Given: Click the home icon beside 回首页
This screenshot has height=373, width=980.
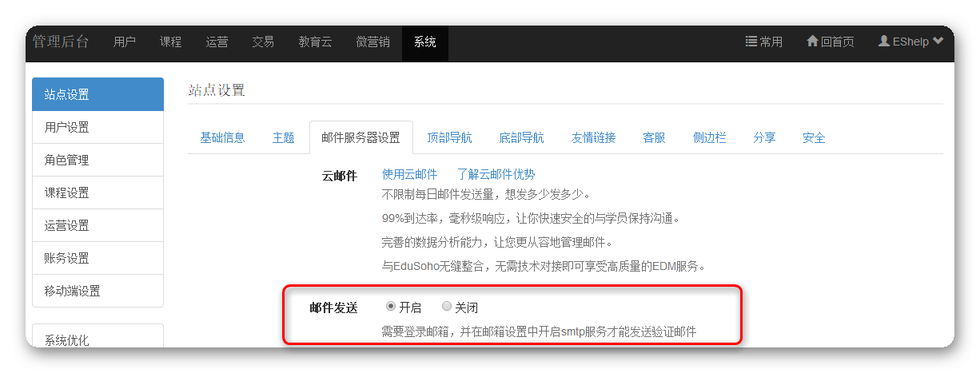Looking at the screenshot, I should pyautogui.click(x=812, y=42).
